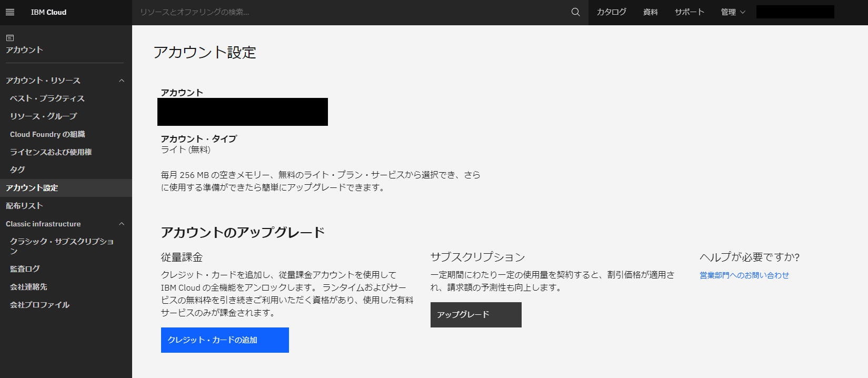Image resolution: width=868 pixels, height=378 pixels.
Task: Click the ライト (無料) account type text
Action: click(x=185, y=150)
